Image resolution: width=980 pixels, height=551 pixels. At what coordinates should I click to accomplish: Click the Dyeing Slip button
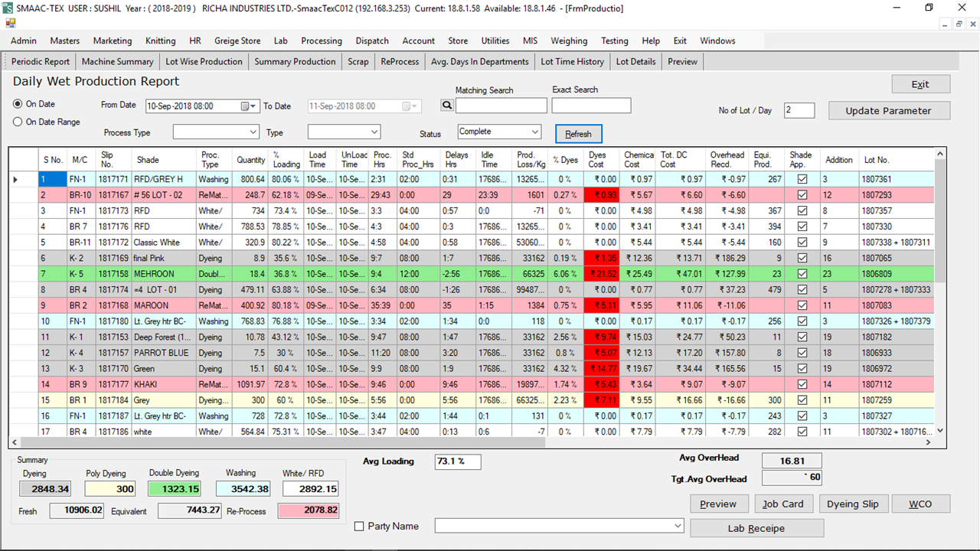(x=853, y=504)
